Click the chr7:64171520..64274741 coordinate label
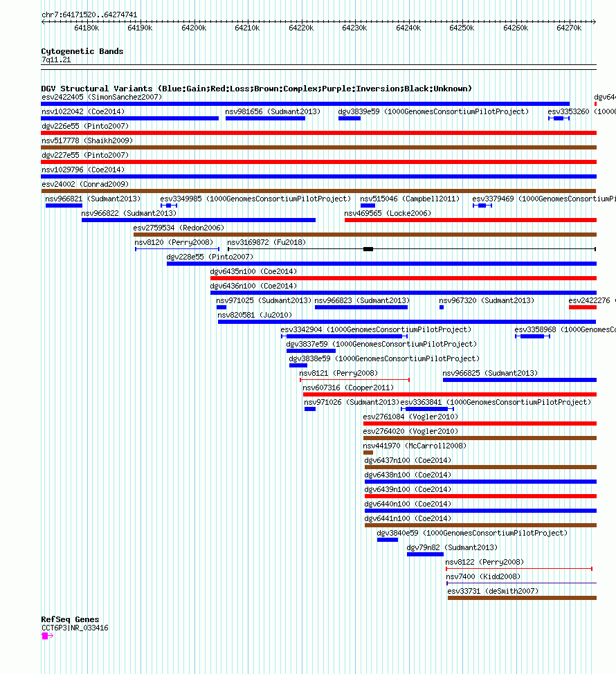Screen dimensions: 616x674 point(89,15)
